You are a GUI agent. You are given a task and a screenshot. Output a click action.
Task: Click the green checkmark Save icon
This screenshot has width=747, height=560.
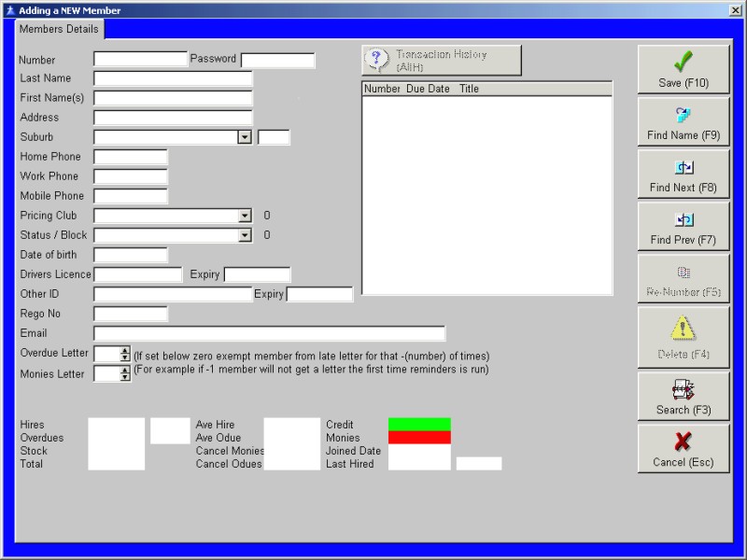coord(684,63)
